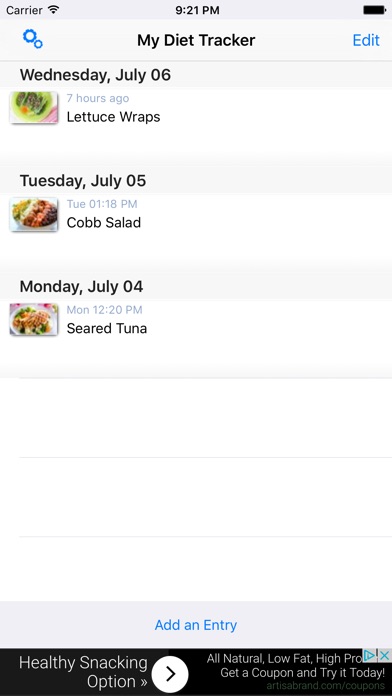Tap the Edit button
Viewport: 392px width, 696px height.
(x=366, y=40)
